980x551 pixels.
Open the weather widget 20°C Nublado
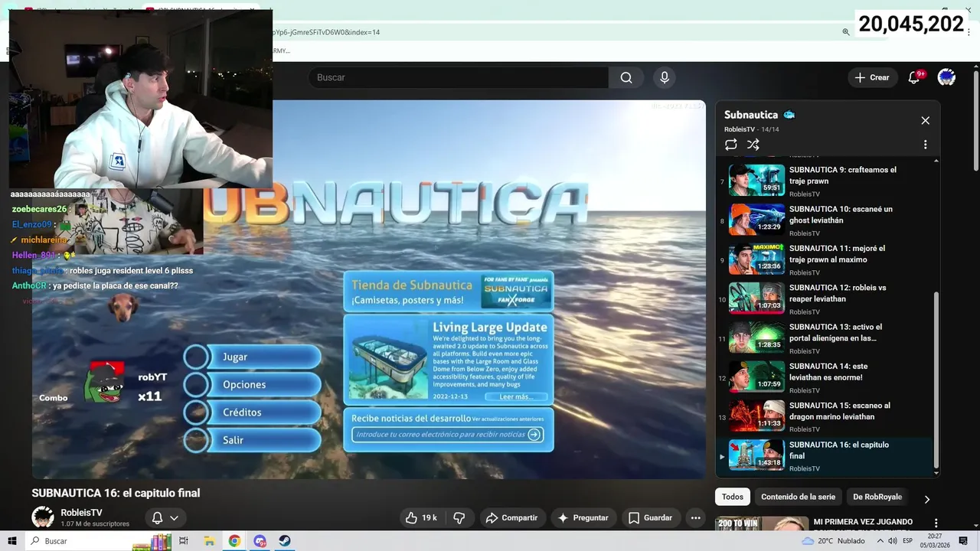(x=833, y=541)
